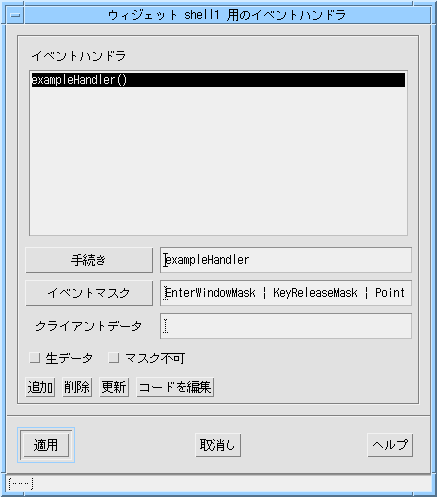Click the 削除 button
This screenshot has width=437, height=497.
(77, 387)
